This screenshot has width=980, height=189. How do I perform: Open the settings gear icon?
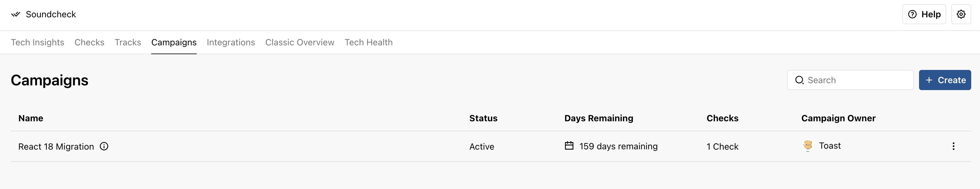(961, 14)
